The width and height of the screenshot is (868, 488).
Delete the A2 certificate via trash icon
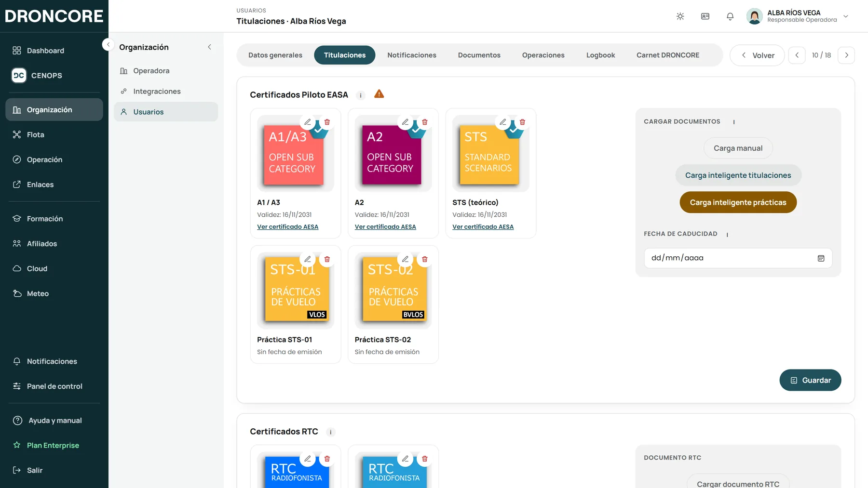[x=425, y=122]
